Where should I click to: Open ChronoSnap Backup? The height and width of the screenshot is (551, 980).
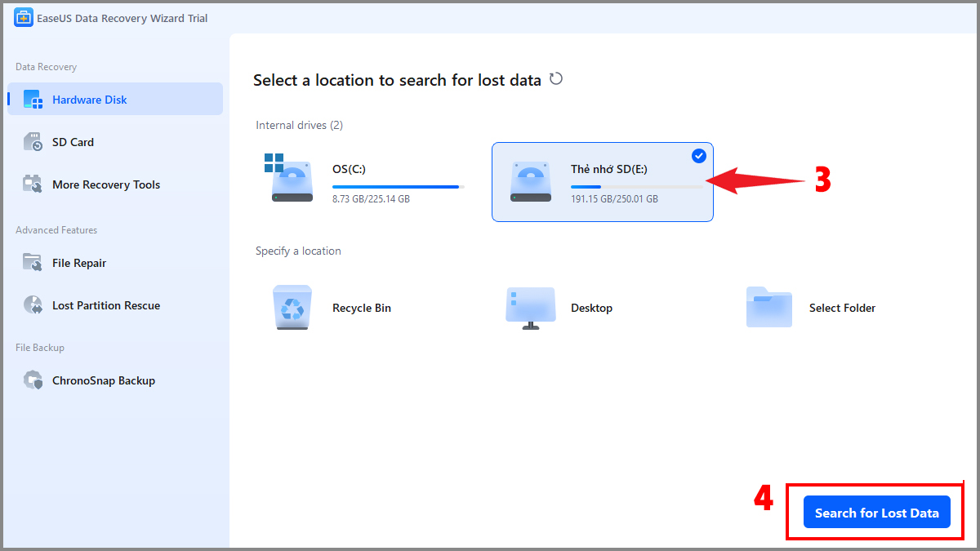115,380
